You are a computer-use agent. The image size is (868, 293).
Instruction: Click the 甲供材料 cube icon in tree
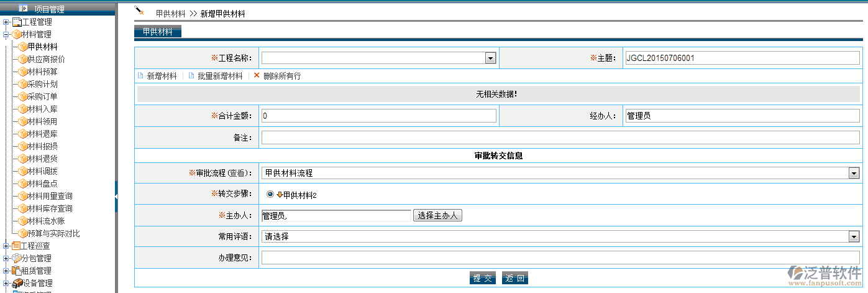[x=23, y=47]
